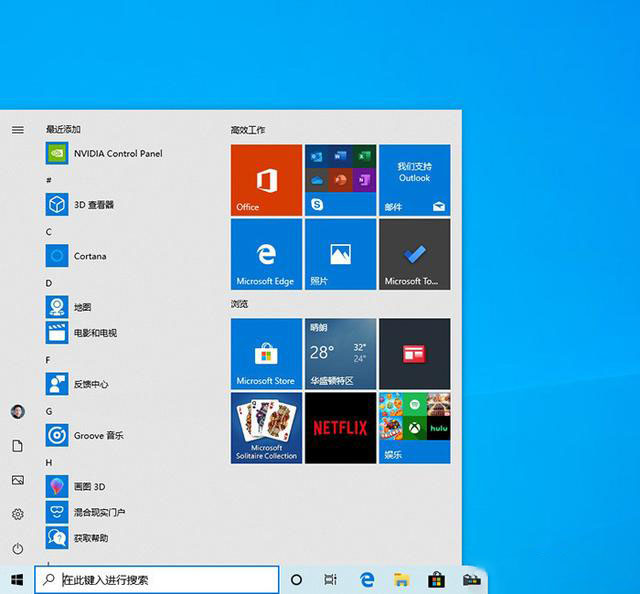
Task: Open Word icon in Office apps tile
Action: click(340, 156)
